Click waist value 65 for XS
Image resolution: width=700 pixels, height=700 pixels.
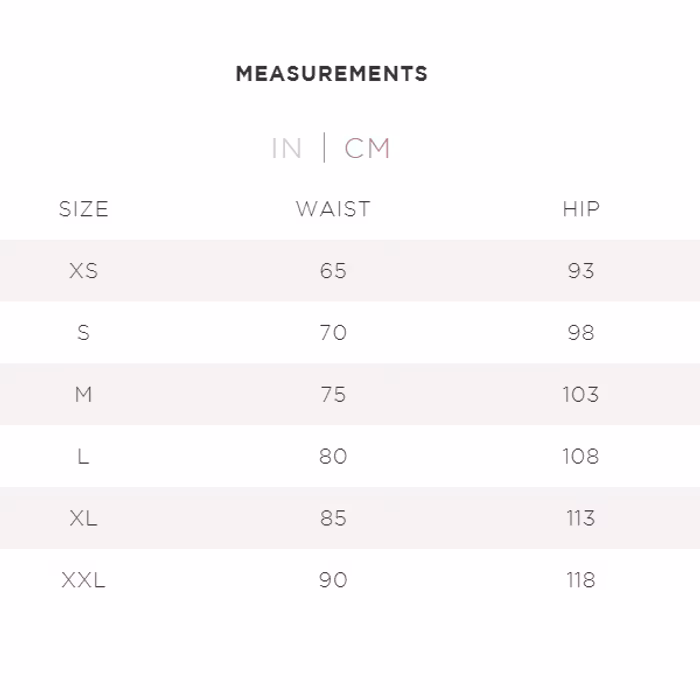click(x=333, y=271)
